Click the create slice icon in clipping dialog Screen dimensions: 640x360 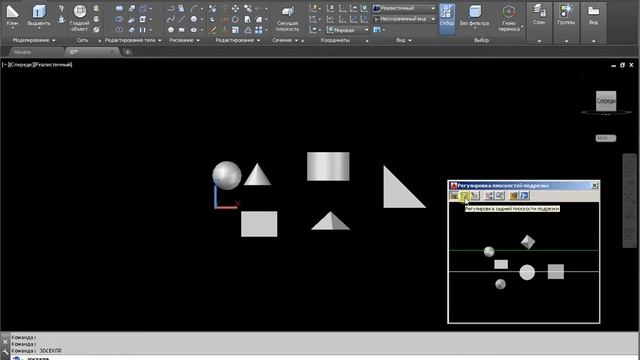pyautogui.click(x=475, y=196)
